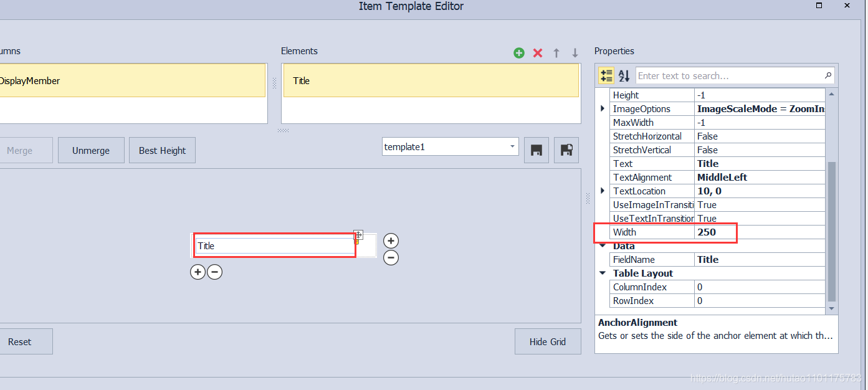
Task: Switch properties to categorized view
Action: (606, 75)
